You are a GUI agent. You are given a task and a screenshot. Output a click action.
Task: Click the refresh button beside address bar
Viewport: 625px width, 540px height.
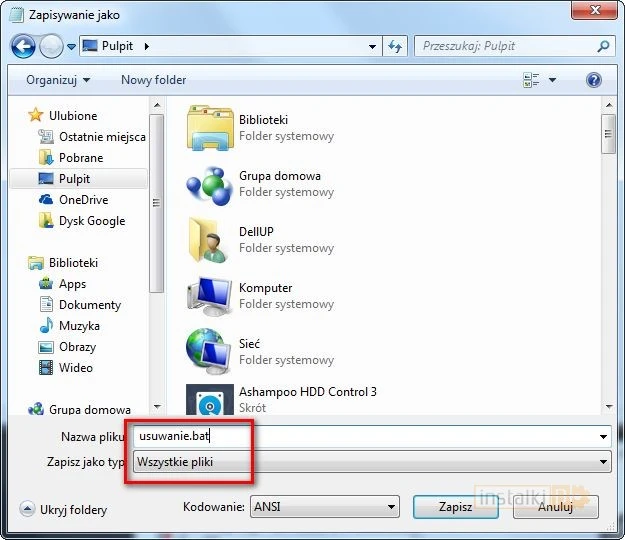click(394, 46)
